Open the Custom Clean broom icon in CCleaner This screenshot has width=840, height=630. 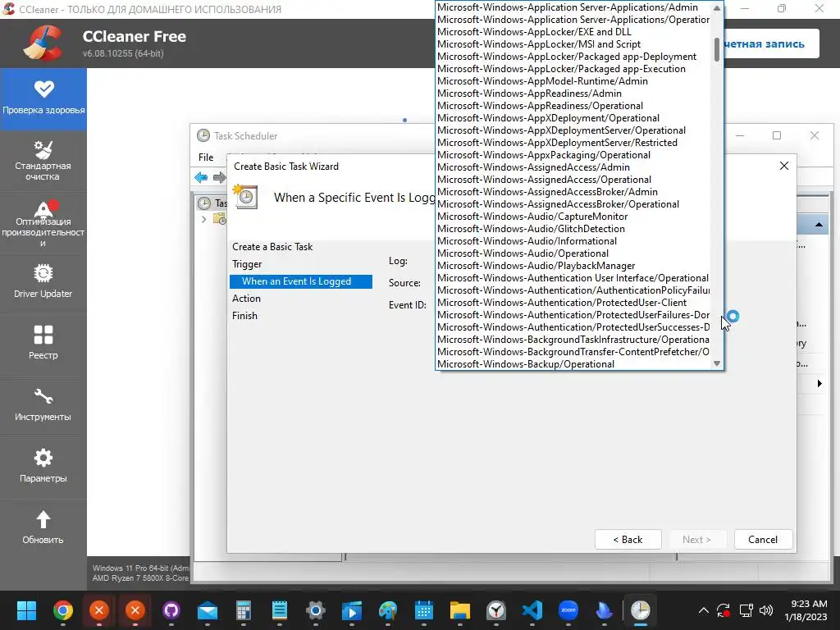point(43,150)
